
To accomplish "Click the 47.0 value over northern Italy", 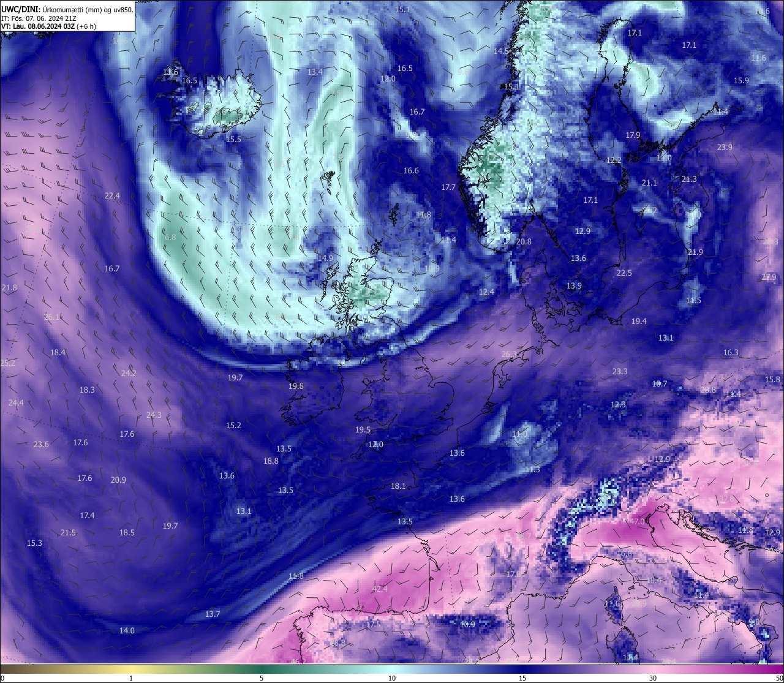I will tap(637, 521).
